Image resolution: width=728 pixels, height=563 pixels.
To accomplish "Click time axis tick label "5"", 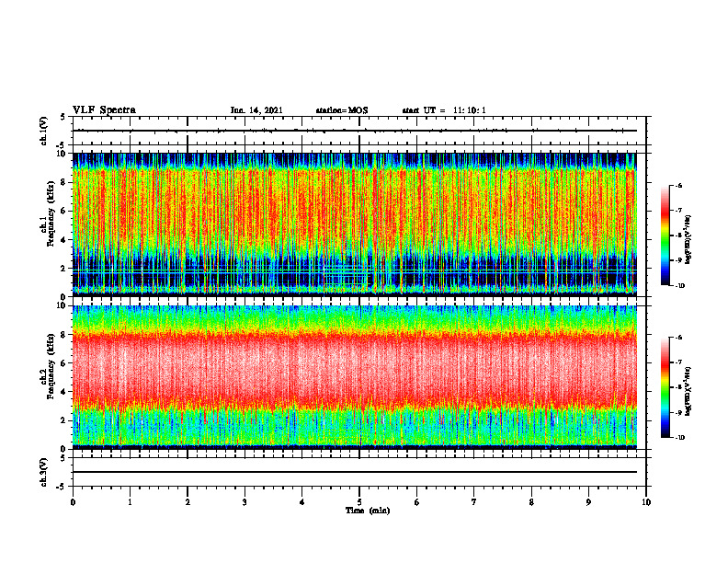I will 359,502.
